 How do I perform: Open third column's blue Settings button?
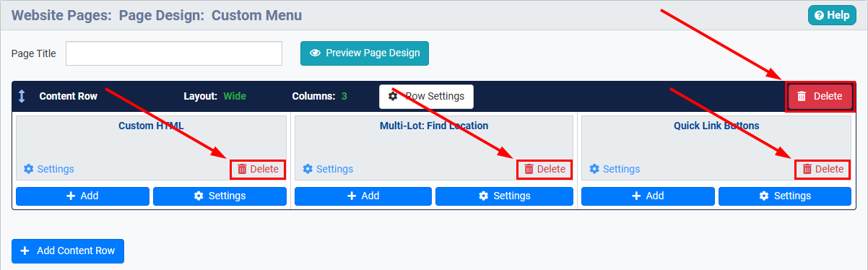coord(785,196)
